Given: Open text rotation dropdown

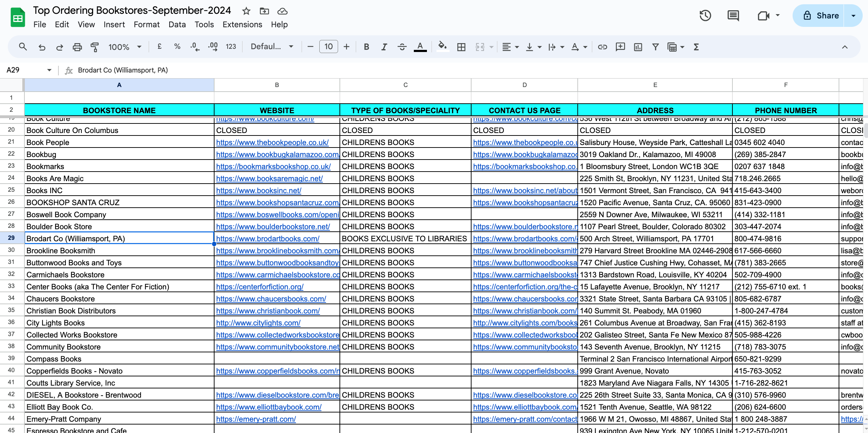Looking at the screenshot, I should coord(579,47).
